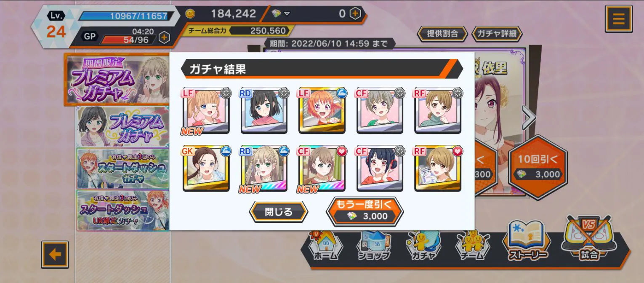644x283 pixels.
Task: Open the 提供割合 rates button
Action: pyautogui.click(x=442, y=34)
